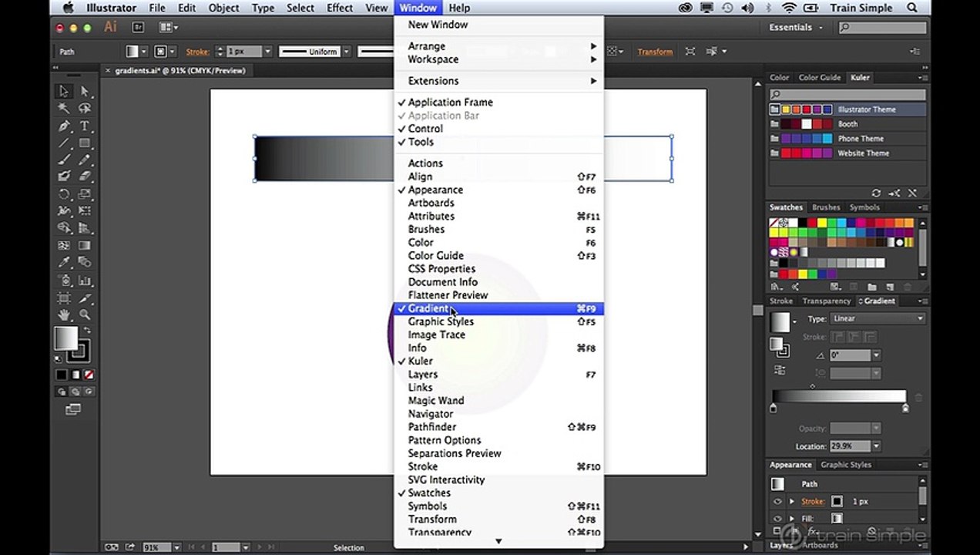Expand the Extensions submenu

point(498,81)
